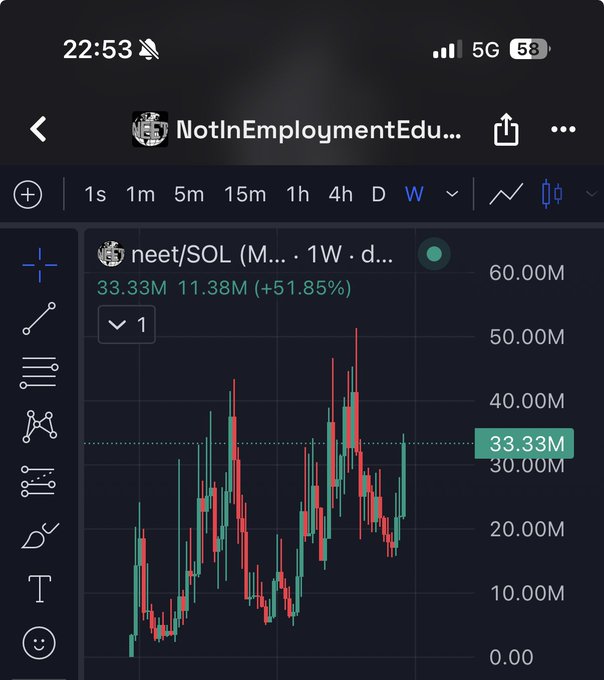Select the candlestick chart style
The width and height of the screenshot is (604, 680).
(x=552, y=194)
